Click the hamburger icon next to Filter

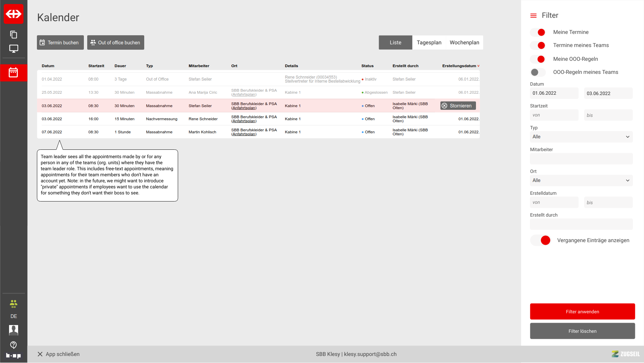tap(533, 15)
